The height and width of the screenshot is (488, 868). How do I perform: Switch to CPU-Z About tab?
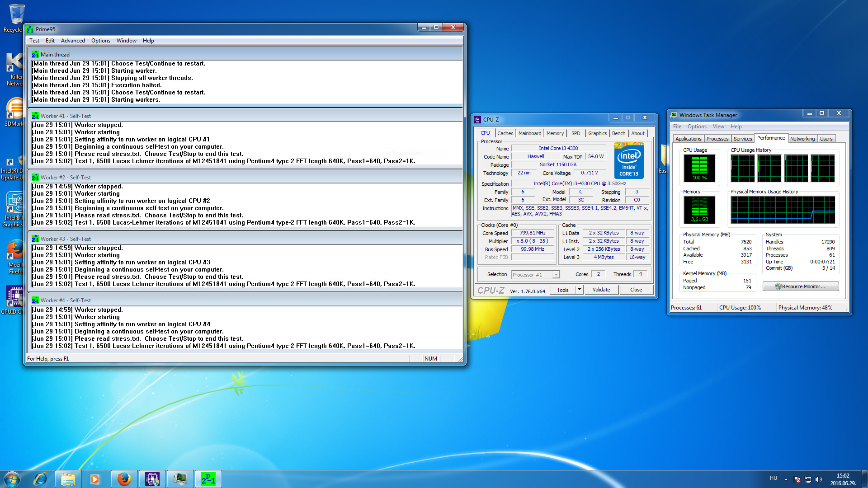[638, 133]
